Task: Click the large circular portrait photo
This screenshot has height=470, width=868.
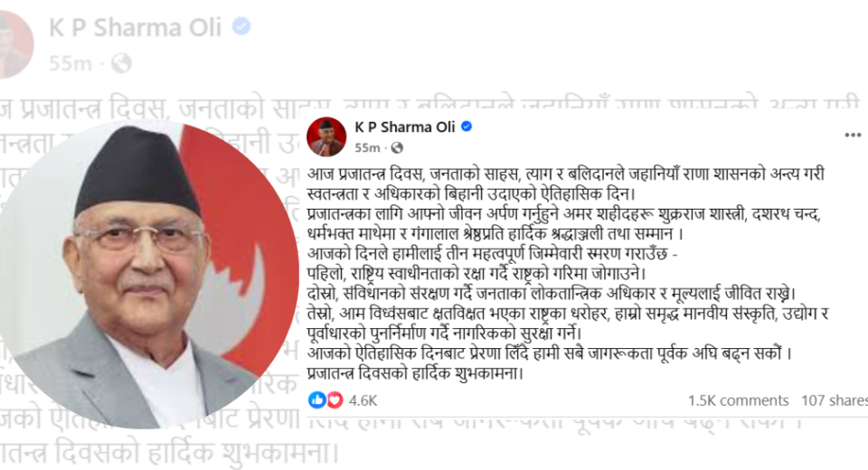Action: click(148, 274)
